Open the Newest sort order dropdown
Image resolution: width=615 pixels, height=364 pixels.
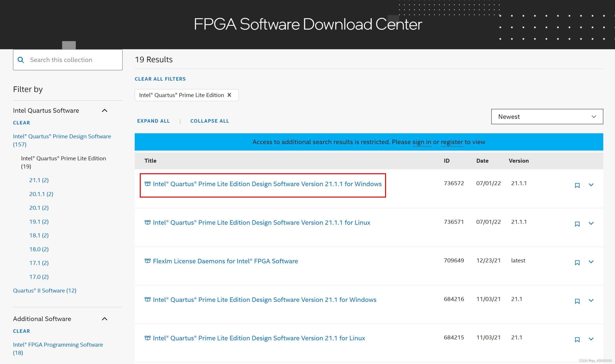546,117
